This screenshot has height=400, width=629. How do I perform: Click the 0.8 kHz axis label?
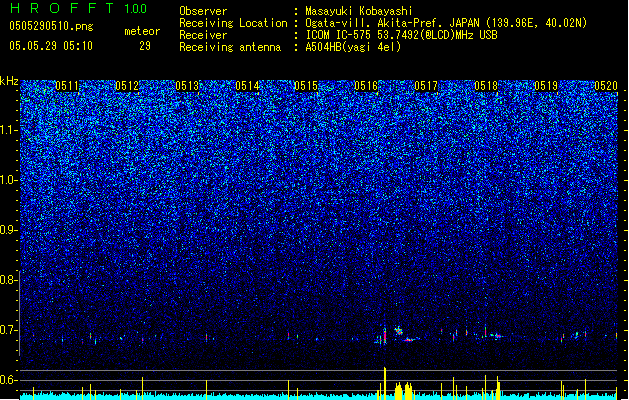[x=8, y=280]
